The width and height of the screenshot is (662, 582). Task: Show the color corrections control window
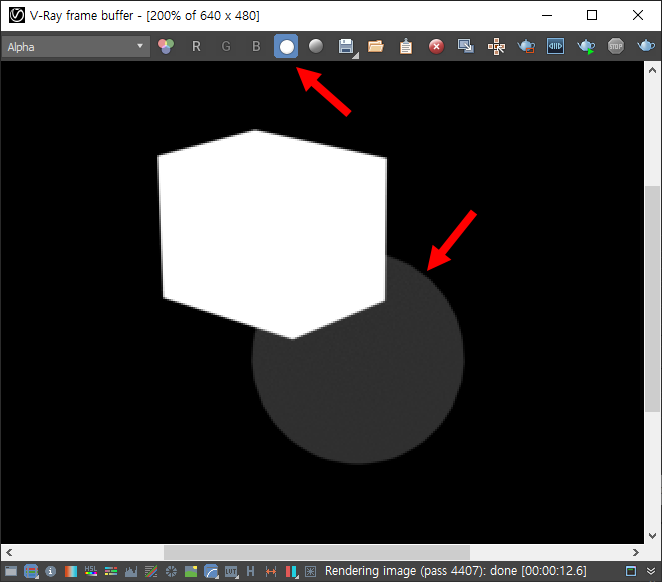point(11,571)
